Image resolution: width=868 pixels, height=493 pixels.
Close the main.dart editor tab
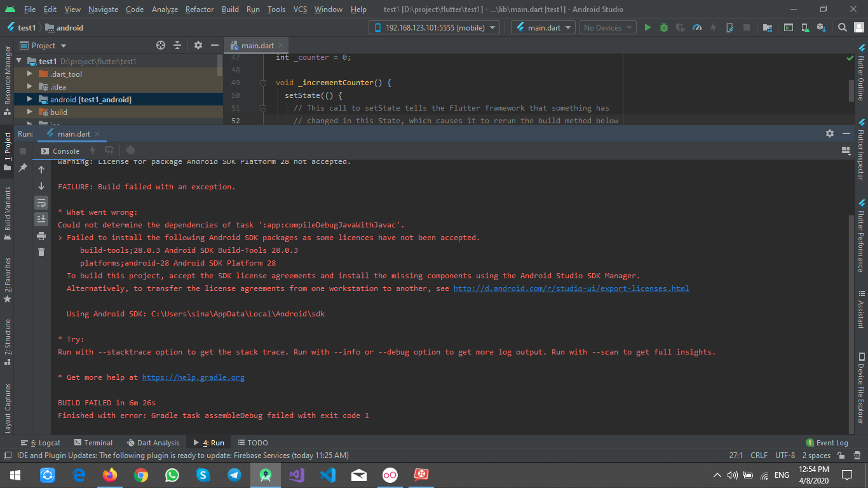click(x=281, y=46)
